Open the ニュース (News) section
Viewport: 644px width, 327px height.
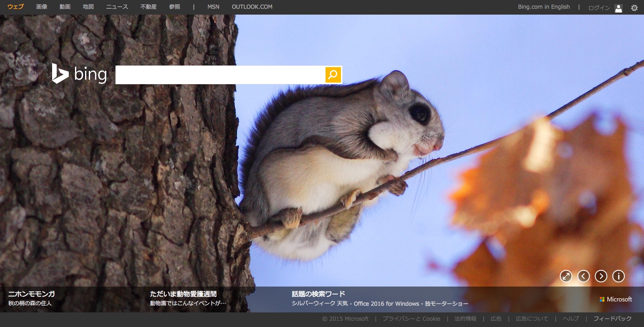(x=117, y=7)
